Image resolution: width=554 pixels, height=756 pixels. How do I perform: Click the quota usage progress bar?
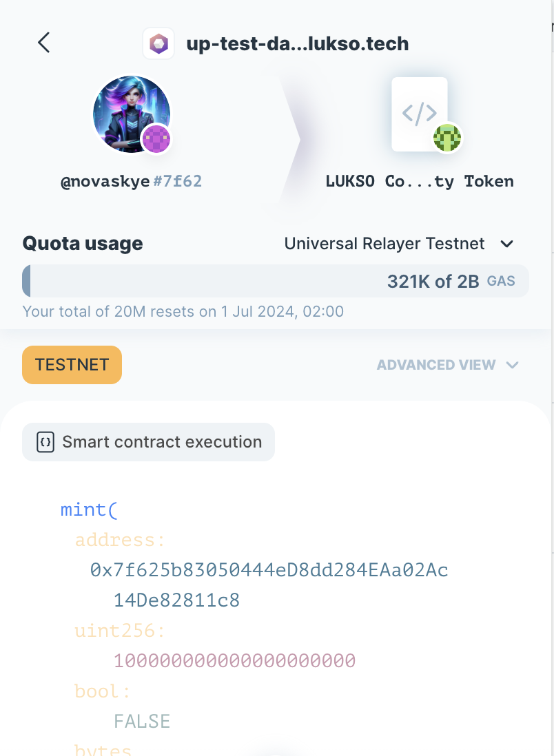click(276, 282)
